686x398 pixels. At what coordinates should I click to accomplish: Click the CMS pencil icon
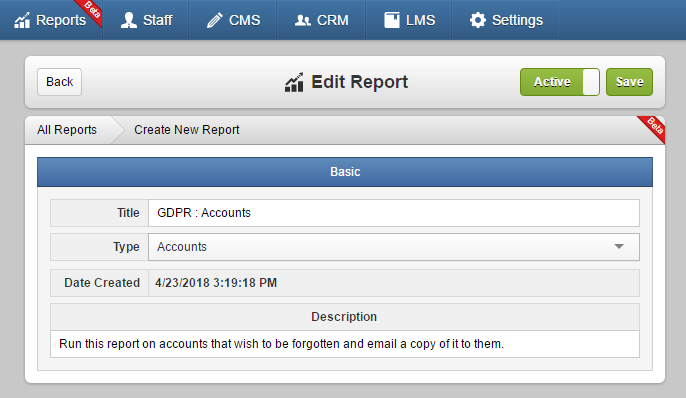214,20
